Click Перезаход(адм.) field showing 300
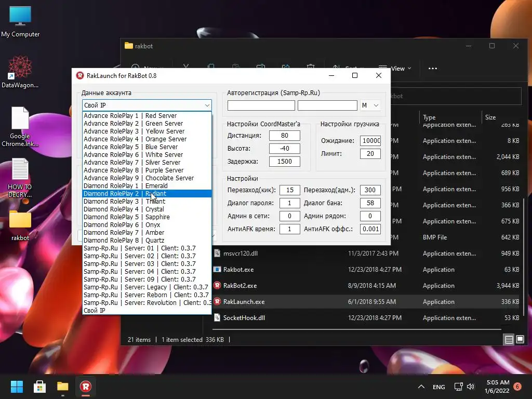The image size is (532, 399). click(x=370, y=190)
